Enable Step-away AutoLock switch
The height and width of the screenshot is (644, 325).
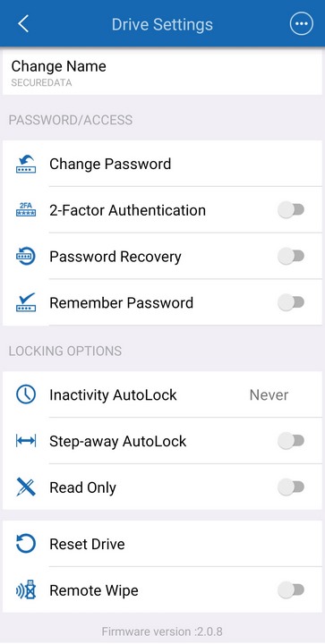[291, 441]
